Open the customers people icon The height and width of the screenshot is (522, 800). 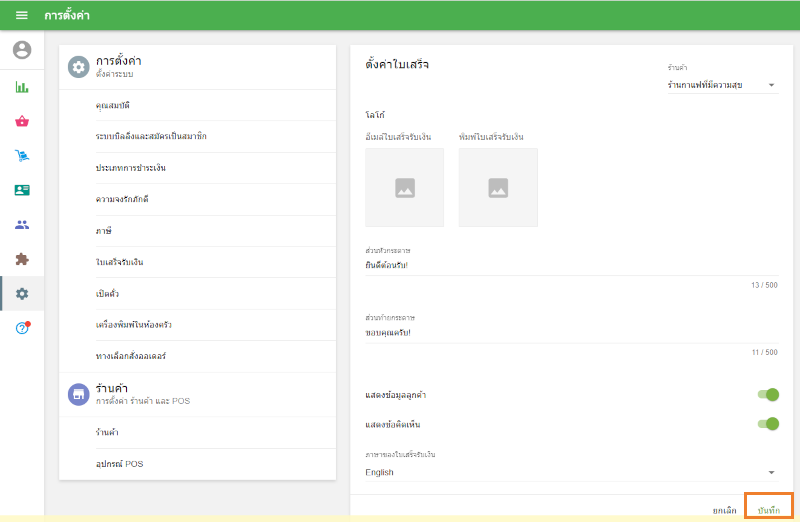pos(22,224)
